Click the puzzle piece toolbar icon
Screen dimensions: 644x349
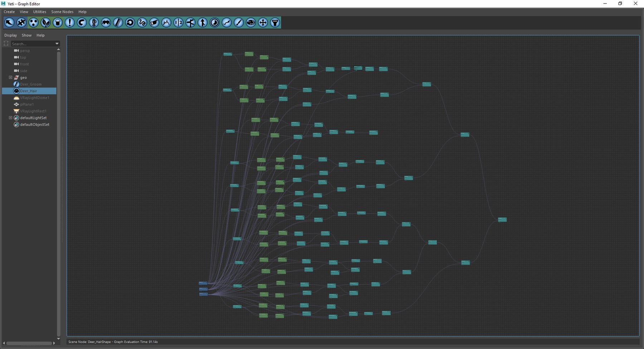click(21, 23)
